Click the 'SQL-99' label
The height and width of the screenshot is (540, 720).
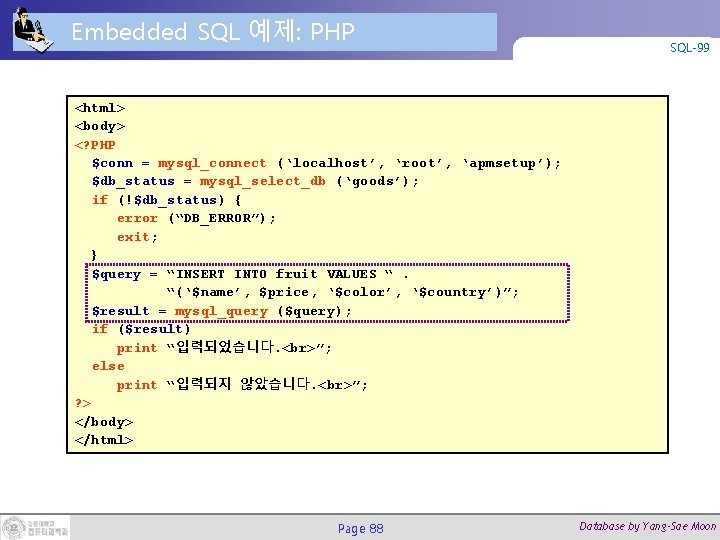coord(689,47)
